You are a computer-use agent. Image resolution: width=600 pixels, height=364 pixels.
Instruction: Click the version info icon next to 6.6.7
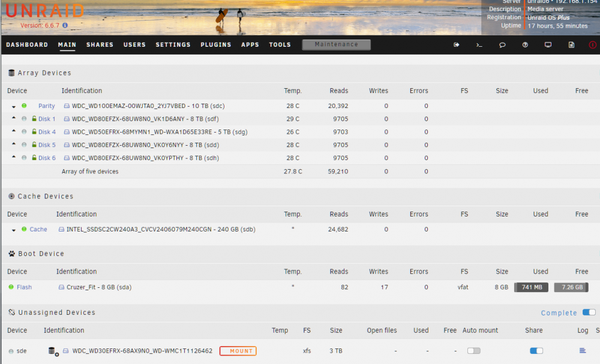pyautogui.click(x=65, y=25)
